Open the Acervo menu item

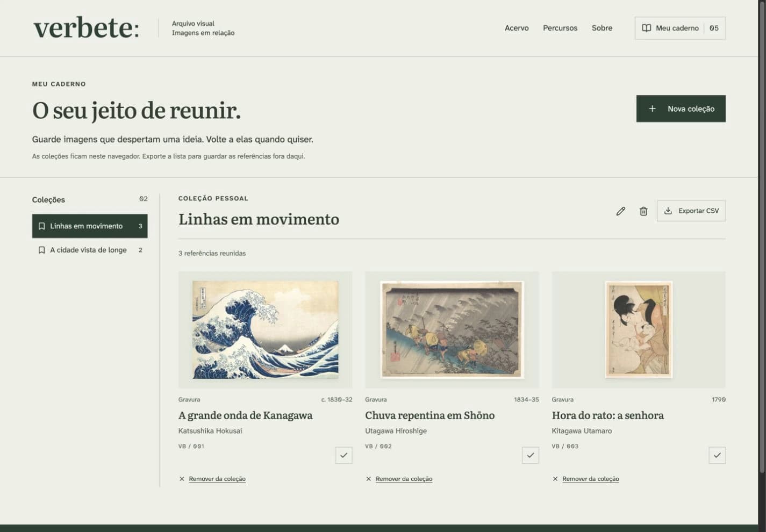tap(517, 28)
